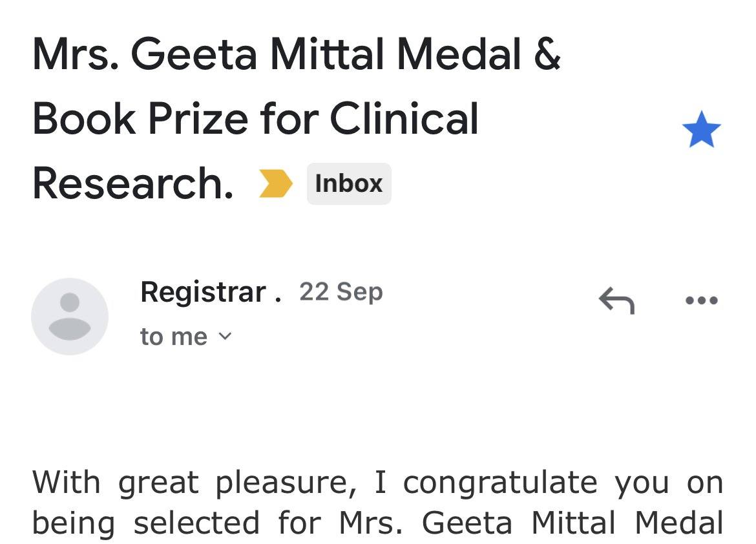Open the sender's profile avatar
The width and height of the screenshot is (756, 544).
coord(69,317)
